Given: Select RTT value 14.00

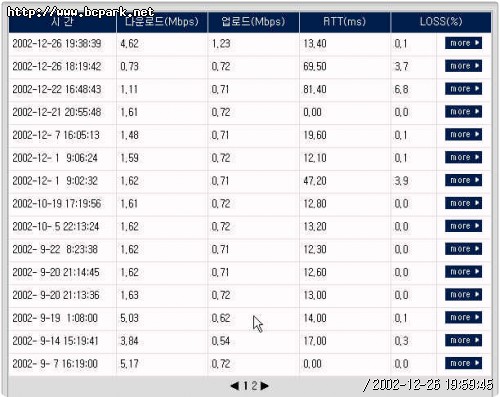Looking at the screenshot, I should coord(315,318).
